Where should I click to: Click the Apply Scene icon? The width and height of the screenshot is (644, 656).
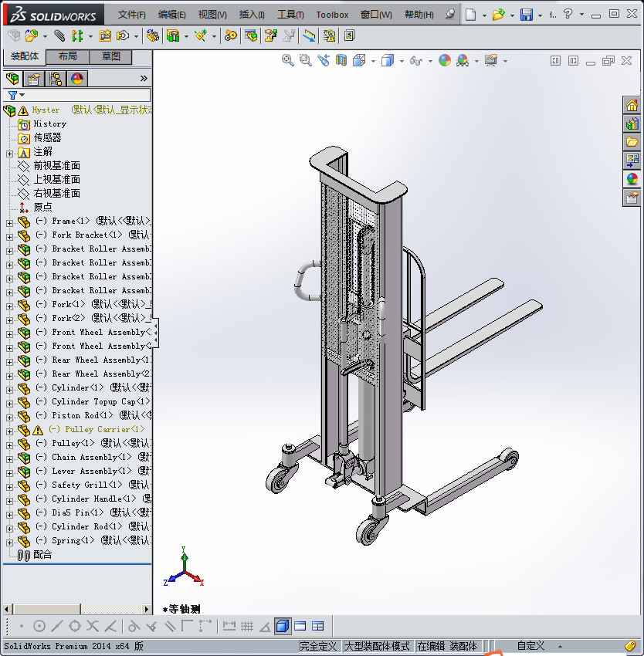(463, 61)
